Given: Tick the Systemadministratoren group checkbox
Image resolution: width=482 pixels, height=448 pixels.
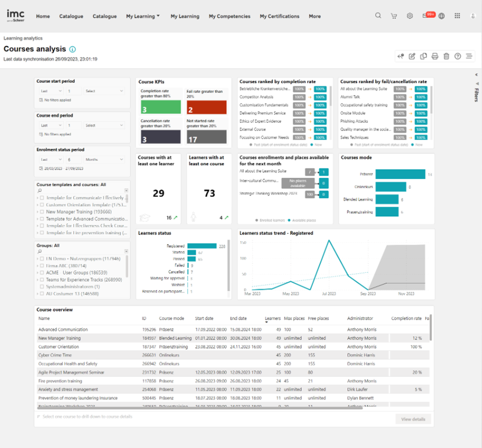Looking at the screenshot, I should point(42,287).
